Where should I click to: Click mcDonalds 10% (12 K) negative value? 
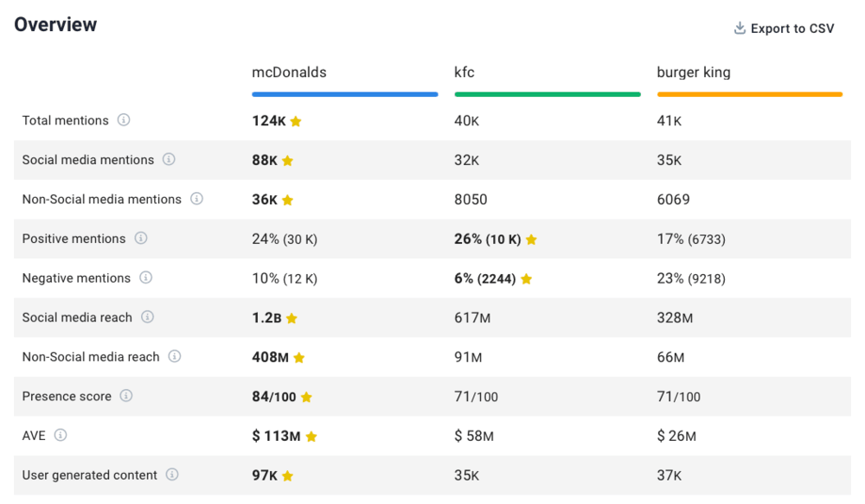pos(285,278)
